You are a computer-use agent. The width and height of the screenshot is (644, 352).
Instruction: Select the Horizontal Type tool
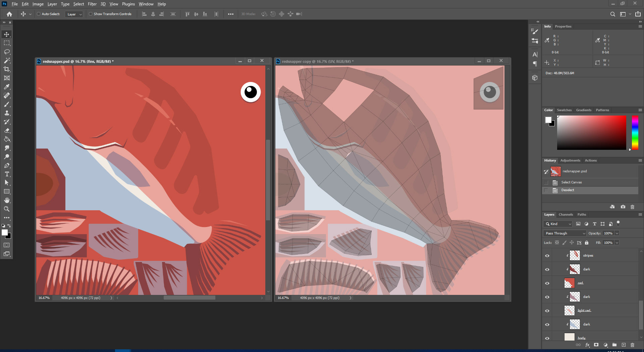pyautogui.click(x=7, y=174)
